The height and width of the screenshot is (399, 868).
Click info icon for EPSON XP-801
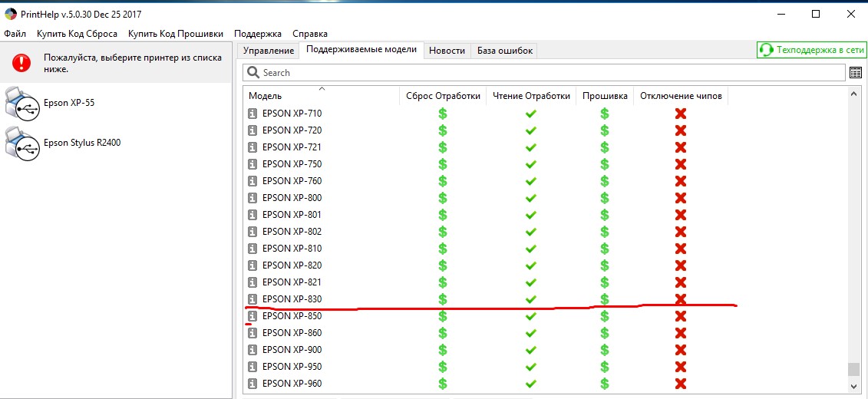252,215
